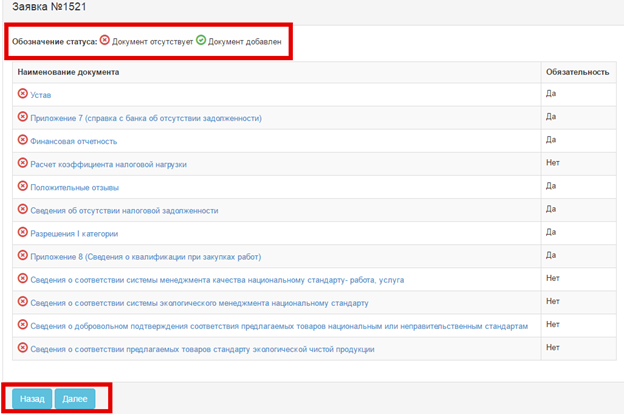Open Расчет коэффициента налоговой нагрузки link
The image size is (624, 414).
[x=108, y=164]
